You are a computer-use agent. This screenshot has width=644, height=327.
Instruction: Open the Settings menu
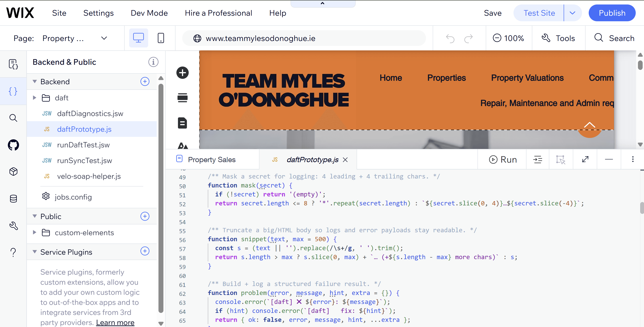pos(98,13)
